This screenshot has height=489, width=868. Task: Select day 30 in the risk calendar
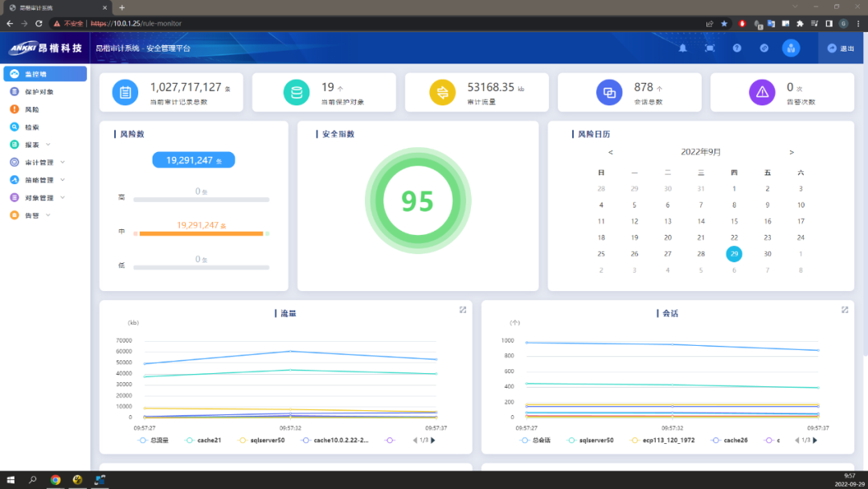[768, 253]
